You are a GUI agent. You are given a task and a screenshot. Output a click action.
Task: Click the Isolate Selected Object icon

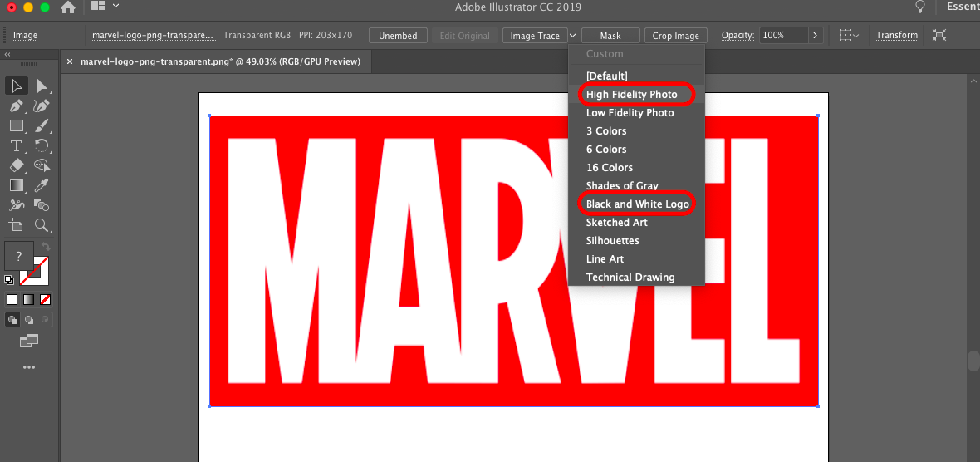tap(938, 35)
